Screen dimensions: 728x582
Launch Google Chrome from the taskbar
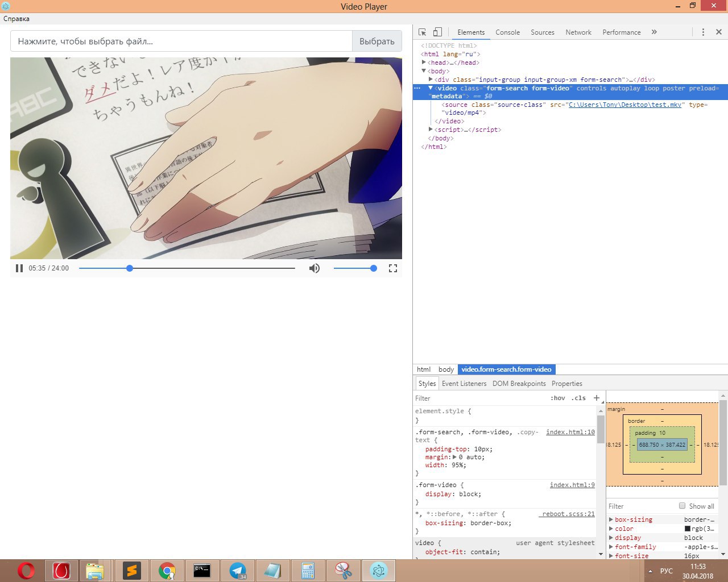click(x=167, y=571)
